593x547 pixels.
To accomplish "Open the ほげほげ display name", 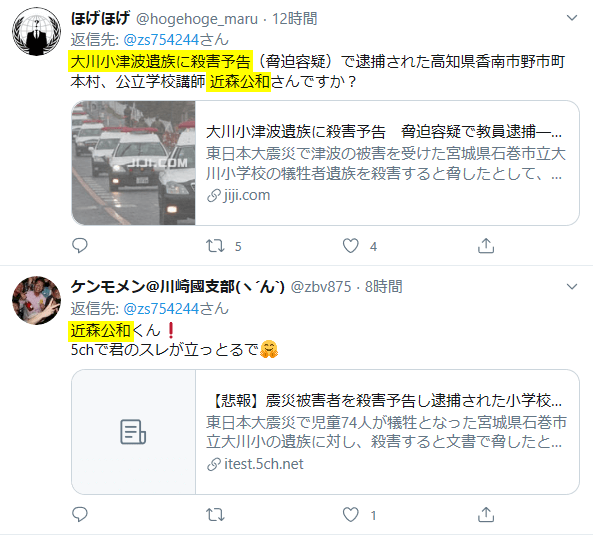I will point(100,18).
